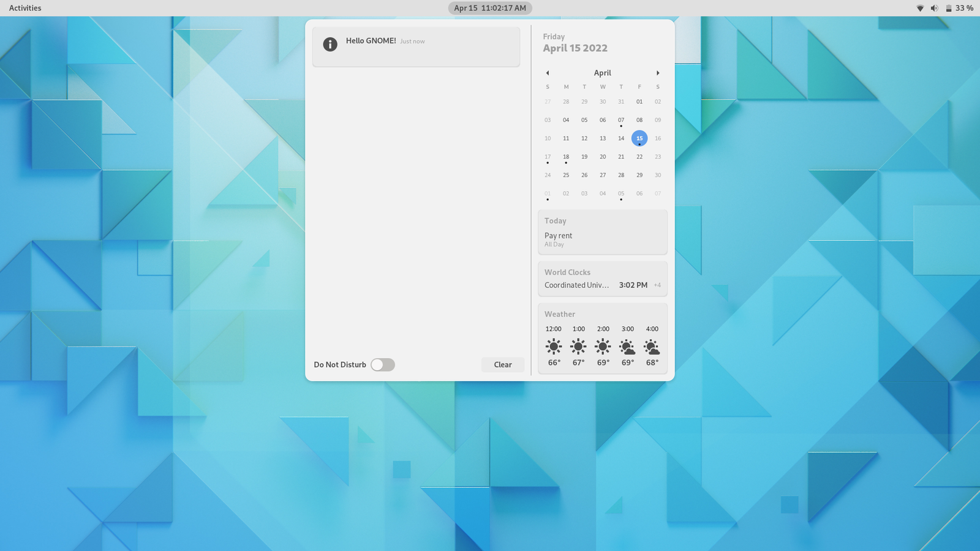Screen dimensions: 980x551
Task: Click the cloudy weather icon under 4:00
Action: pyautogui.click(x=652, y=346)
